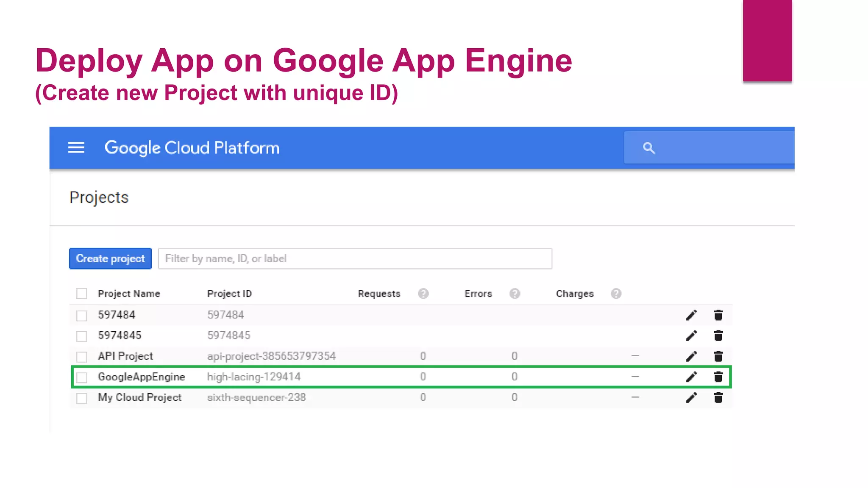Click the Create project button
This screenshot has height=488, width=868.
tap(110, 258)
